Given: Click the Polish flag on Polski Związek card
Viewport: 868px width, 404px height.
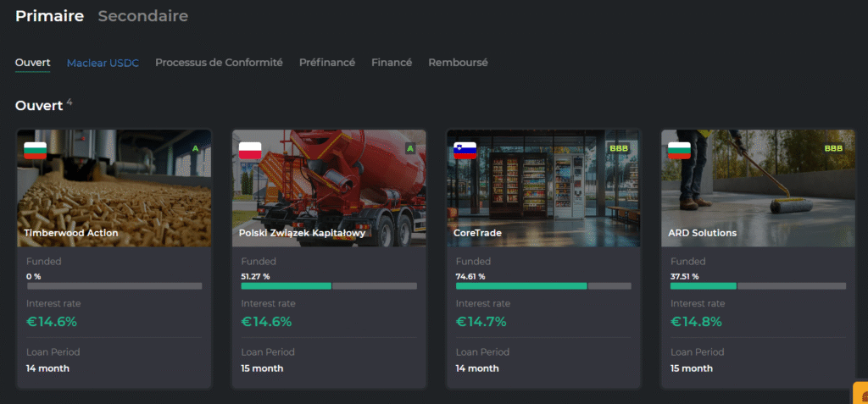Looking at the screenshot, I should [x=250, y=152].
